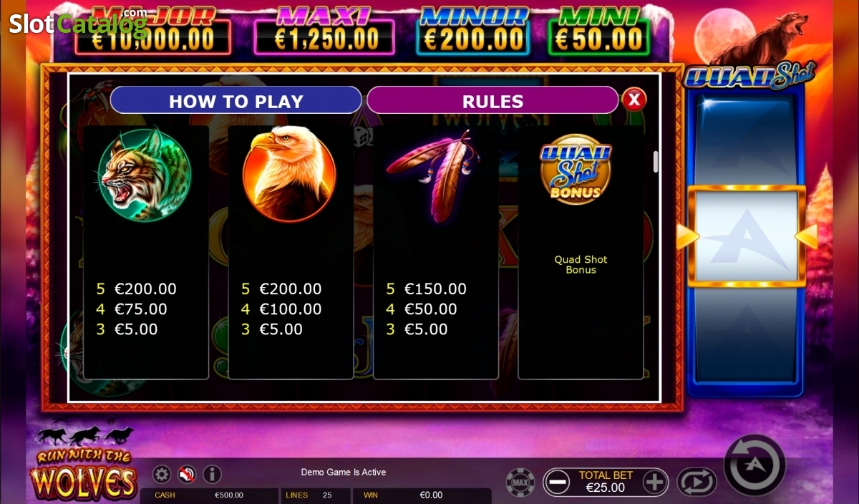Set max bet with chip icon

(x=520, y=482)
